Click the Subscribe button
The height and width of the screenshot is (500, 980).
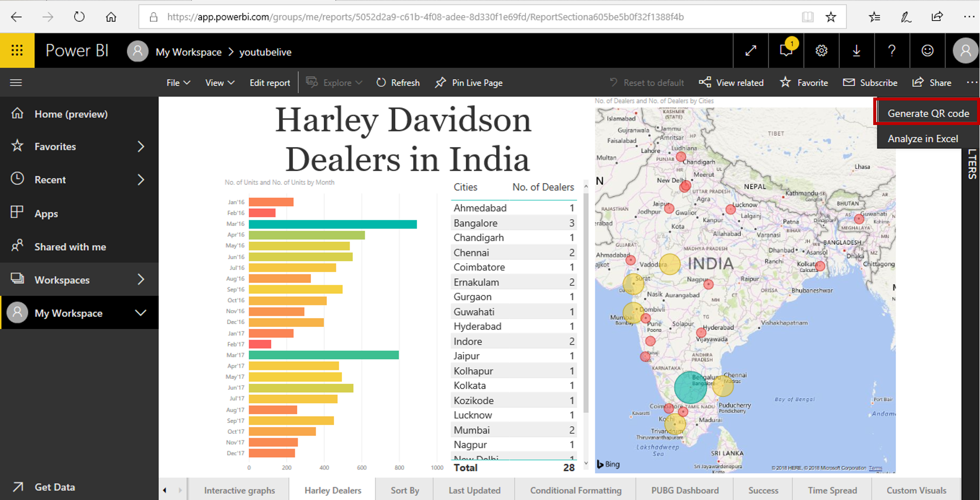pos(870,83)
